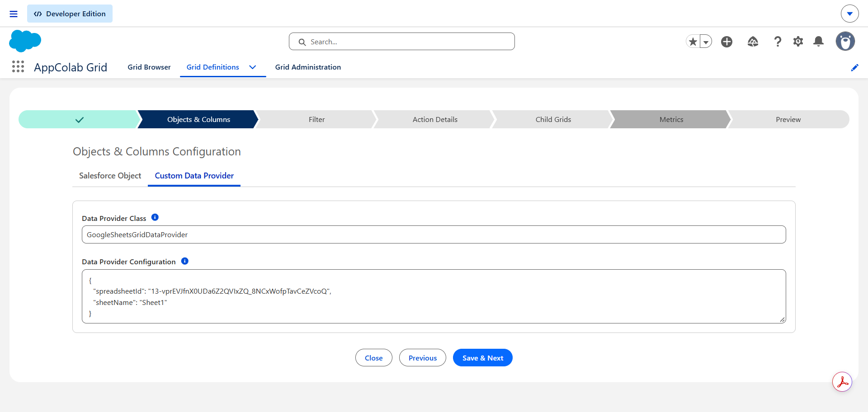This screenshot has width=868, height=412.
Task: Click the red PDF floating icon
Action: click(842, 382)
